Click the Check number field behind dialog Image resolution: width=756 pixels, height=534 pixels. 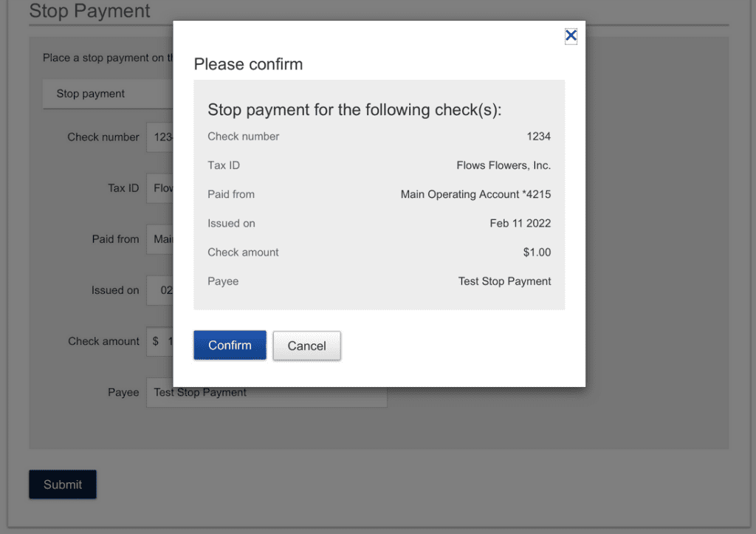click(x=159, y=137)
